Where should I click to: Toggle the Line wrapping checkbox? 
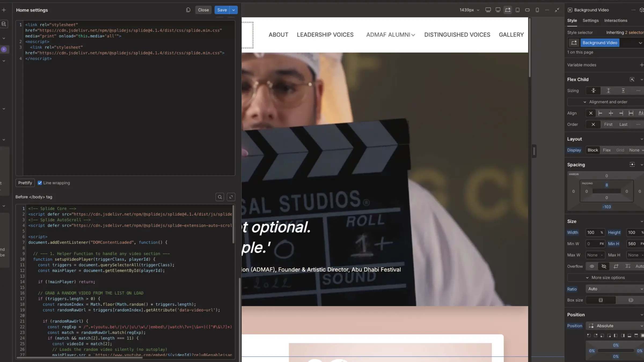tap(40, 183)
